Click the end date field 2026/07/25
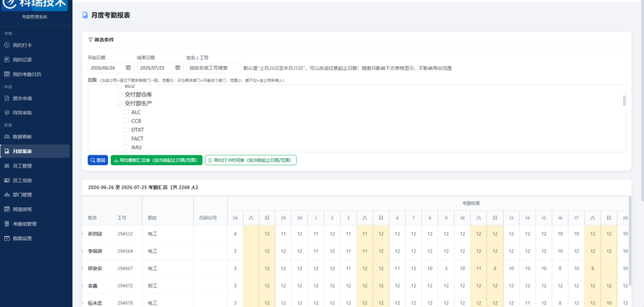 pyautogui.click(x=160, y=68)
